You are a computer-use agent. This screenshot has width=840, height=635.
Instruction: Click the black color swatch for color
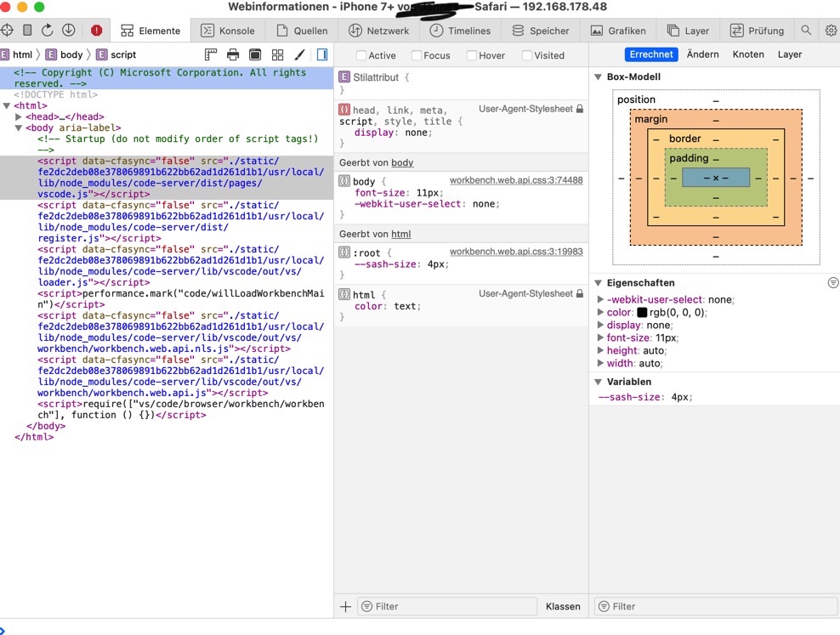click(642, 313)
